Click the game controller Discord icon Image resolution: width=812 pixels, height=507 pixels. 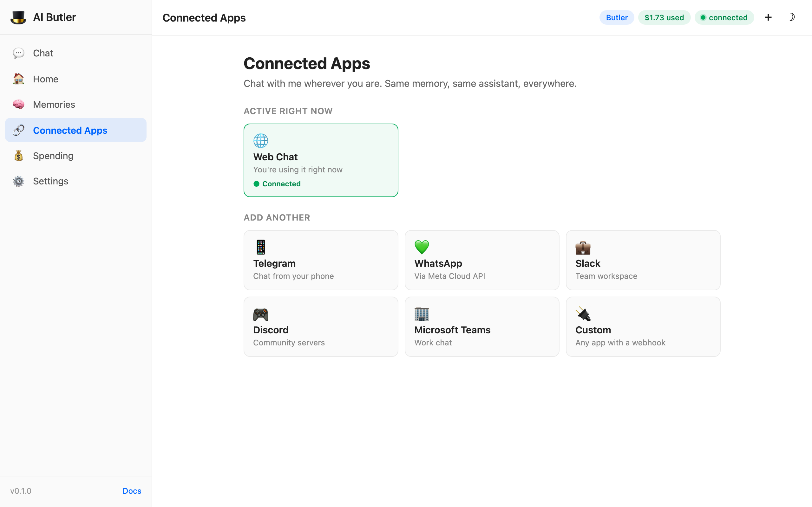[261, 314]
